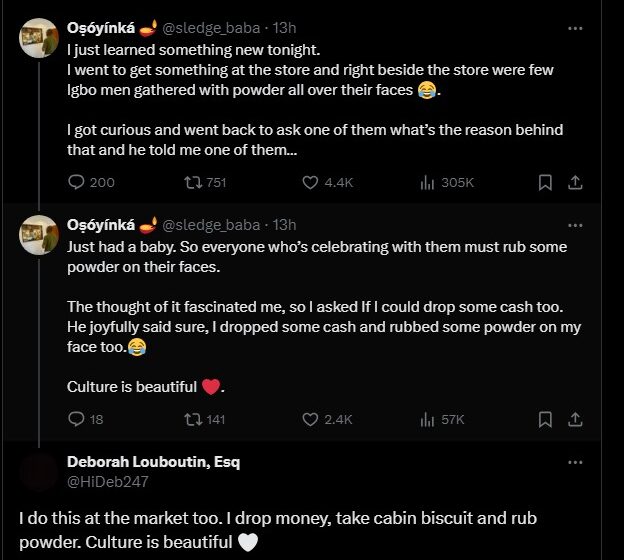The image size is (624, 560).
Task: Open more options on the first tweet
Action: (x=575, y=29)
